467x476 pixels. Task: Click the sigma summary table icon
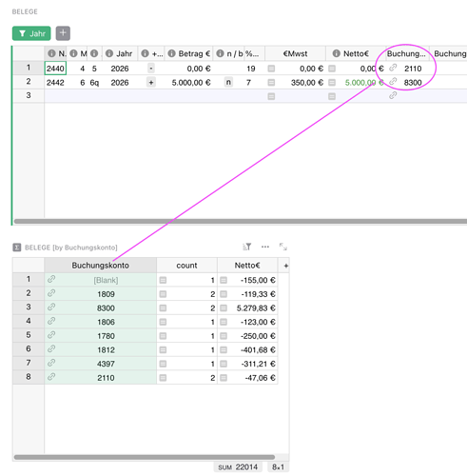17,248
